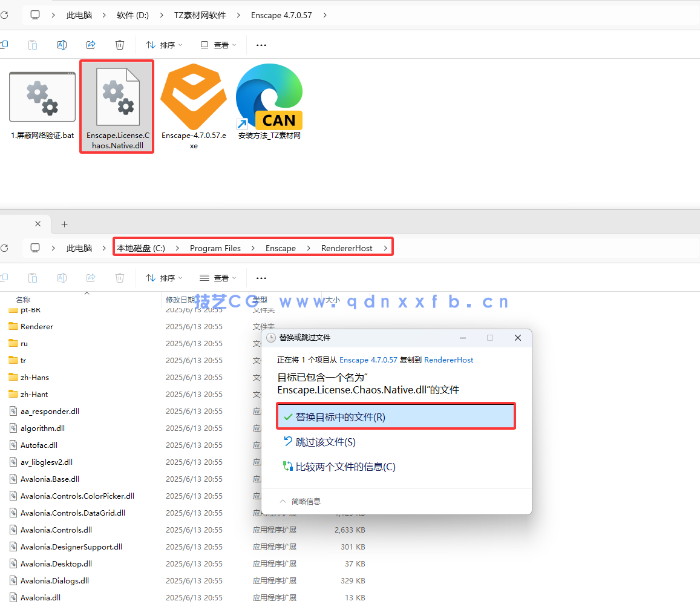Screen dimensions: 700x604
Task: Choose 跳过该文件(S) option
Action: click(x=325, y=442)
